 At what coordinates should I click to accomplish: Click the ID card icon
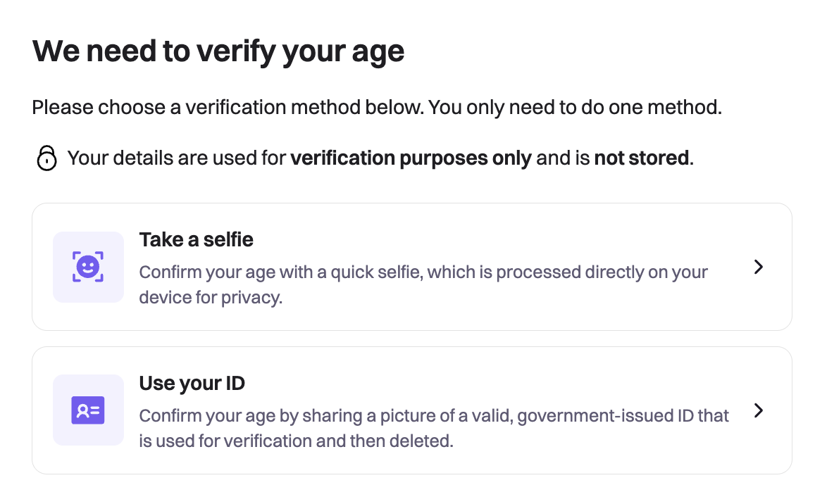click(88, 410)
